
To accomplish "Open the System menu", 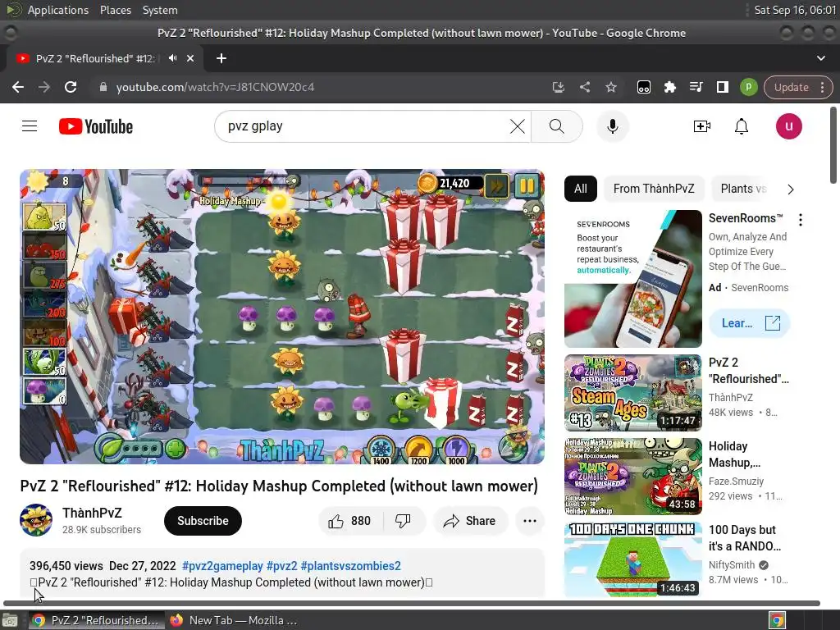I will 160,10.
